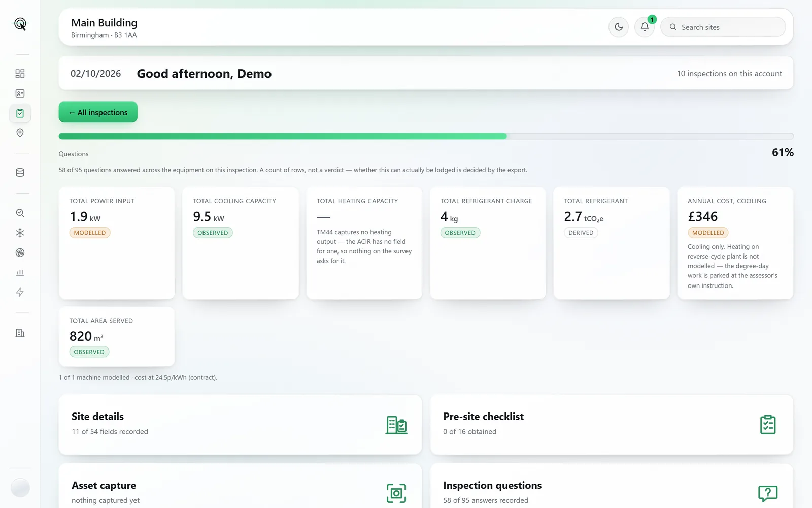
Task: Click the app logo in the sidebar
Action: [20, 24]
